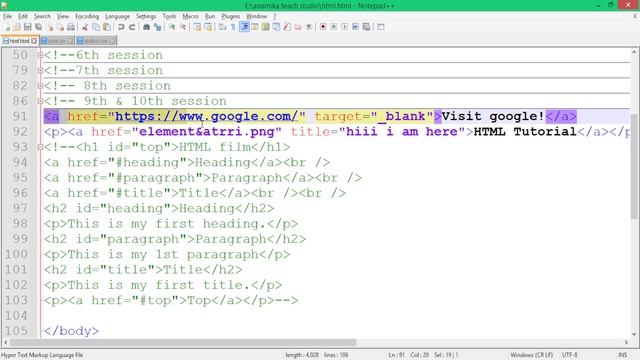
Task: Open the Settings menu
Action: (x=146, y=16)
